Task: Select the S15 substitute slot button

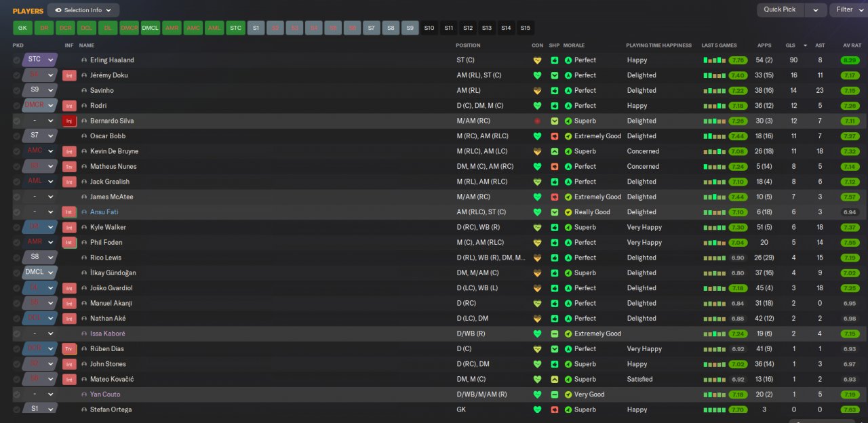Action: click(x=525, y=28)
